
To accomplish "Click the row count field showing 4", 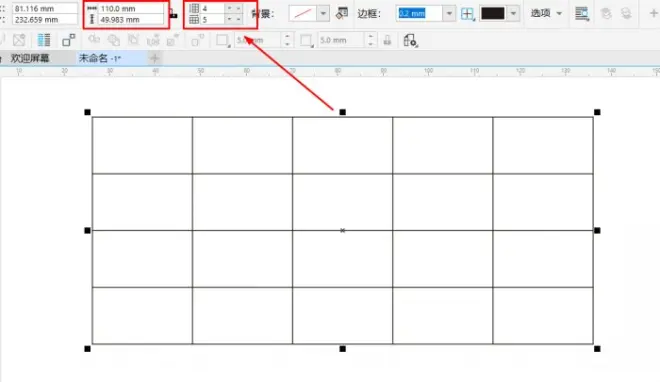I will click(213, 8).
